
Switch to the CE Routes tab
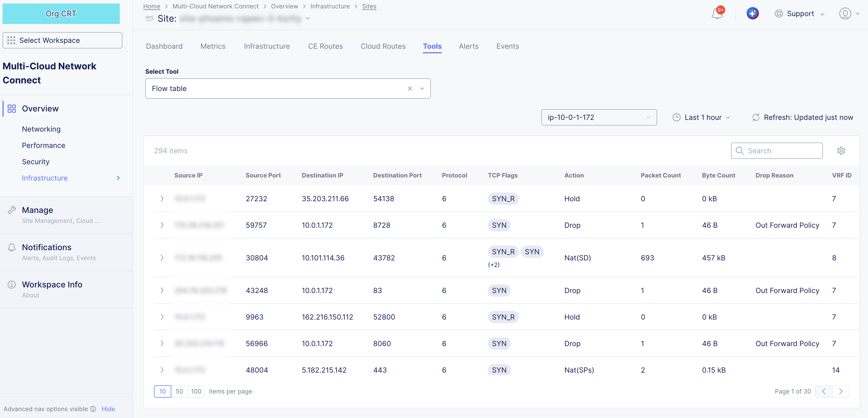(x=325, y=46)
